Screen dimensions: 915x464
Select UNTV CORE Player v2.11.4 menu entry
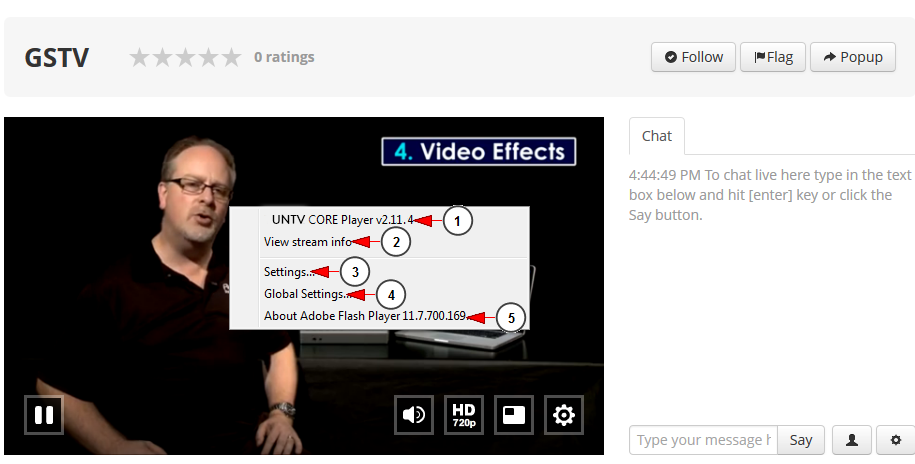coord(342,220)
